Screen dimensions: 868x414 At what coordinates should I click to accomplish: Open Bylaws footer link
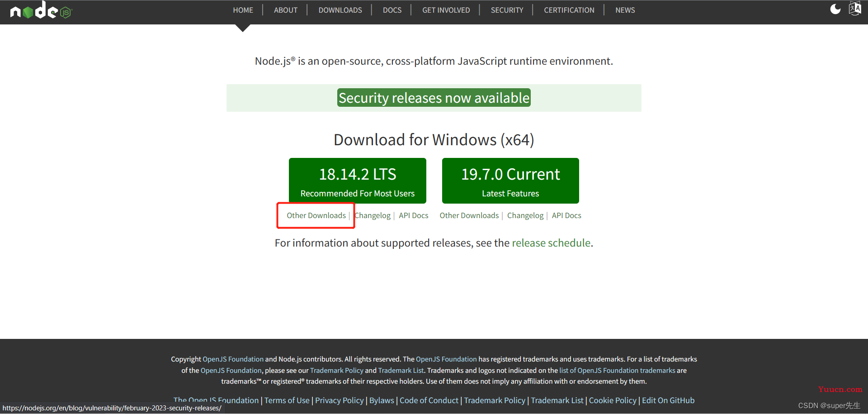(x=382, y=400)
